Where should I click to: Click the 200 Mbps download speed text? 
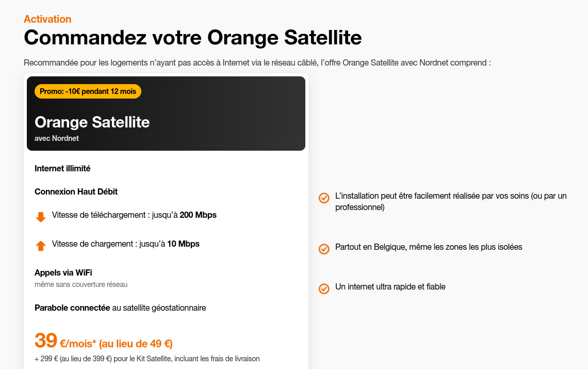(x=198, y=215)
